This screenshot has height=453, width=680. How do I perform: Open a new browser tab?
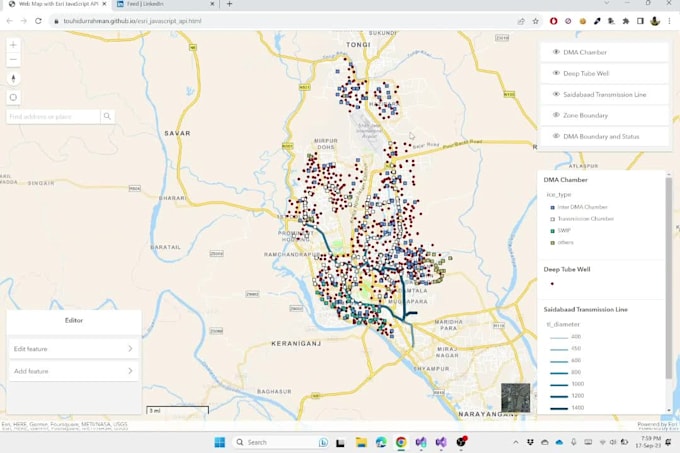[x=229, y=4]
